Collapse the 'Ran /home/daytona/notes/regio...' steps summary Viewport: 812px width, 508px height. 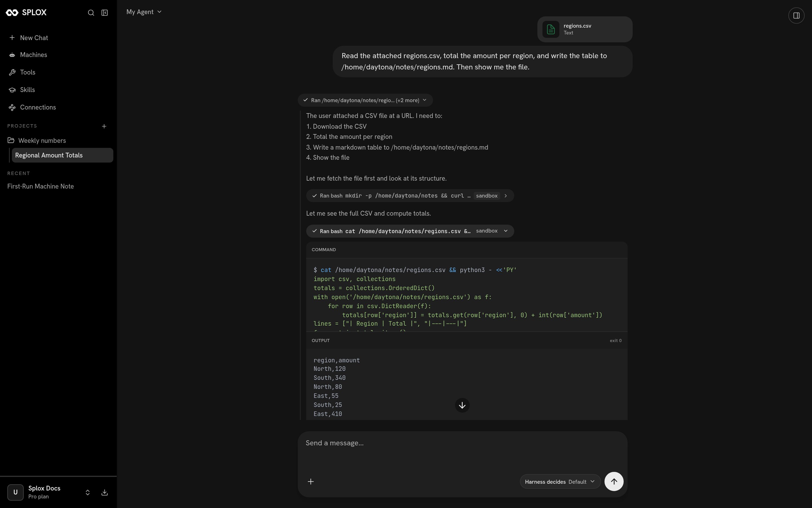point(365,100)
